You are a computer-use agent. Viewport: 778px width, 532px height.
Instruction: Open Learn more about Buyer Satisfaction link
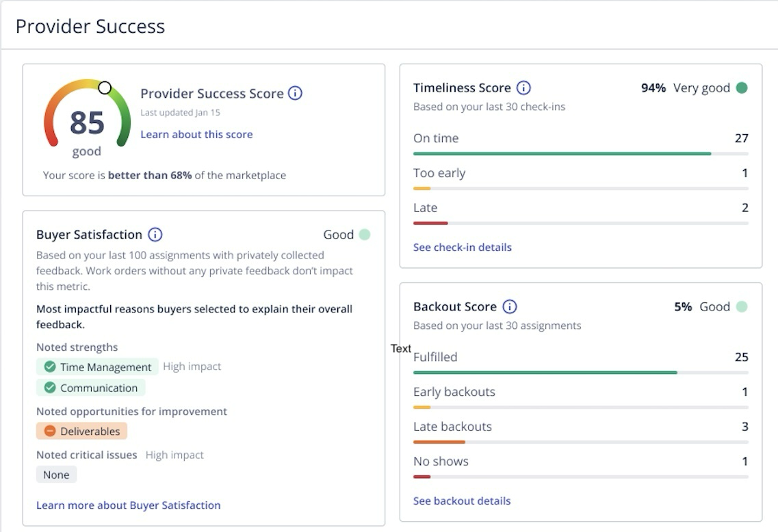tap(129, 505)
